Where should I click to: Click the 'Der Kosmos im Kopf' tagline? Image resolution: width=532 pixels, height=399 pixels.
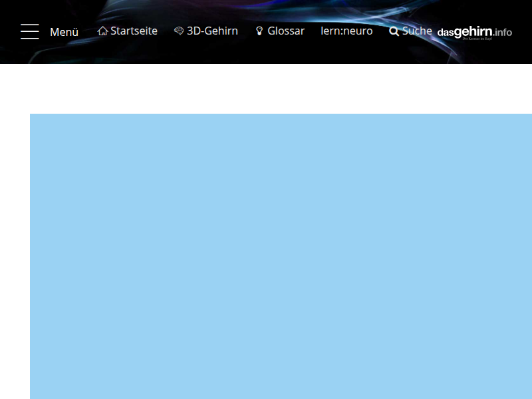pos(477,39)
